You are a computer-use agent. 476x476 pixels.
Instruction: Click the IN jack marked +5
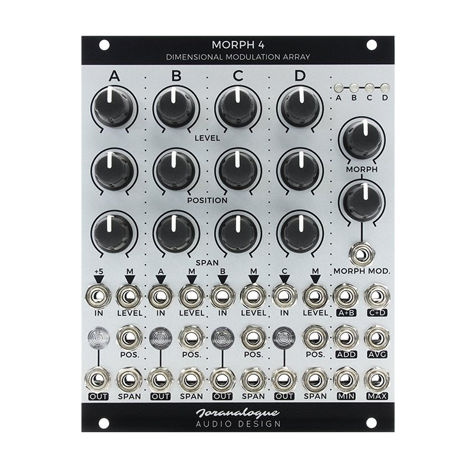(x=99, y=296)
